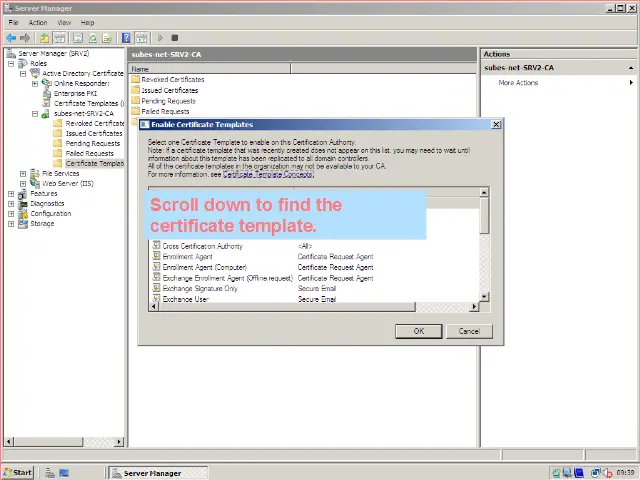Open the Action menu
Screen dimensions: 640x480
(38, 22)
